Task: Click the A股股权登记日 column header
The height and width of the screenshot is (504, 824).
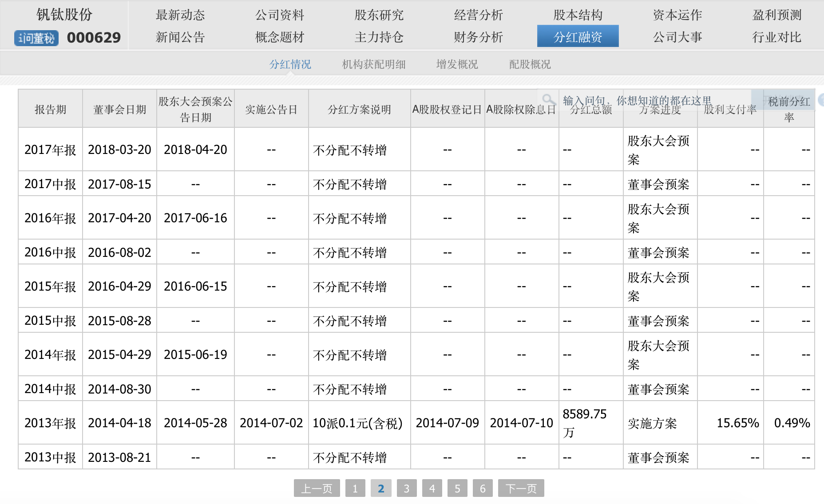Action: pyautogui.click(x=447, y=109)
